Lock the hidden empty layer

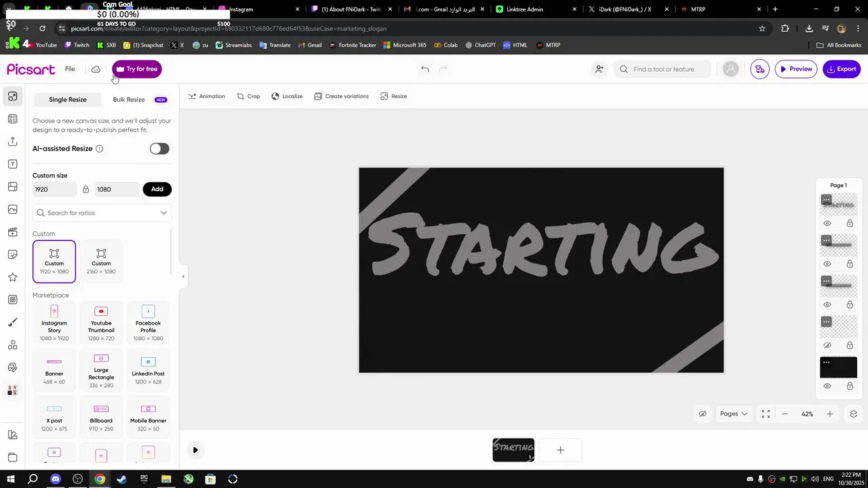pos(850,346)
